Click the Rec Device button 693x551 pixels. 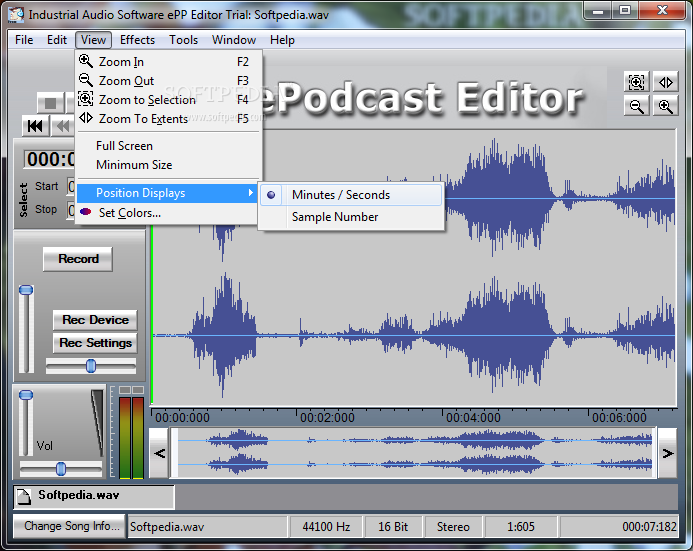(x=95, y=320)
